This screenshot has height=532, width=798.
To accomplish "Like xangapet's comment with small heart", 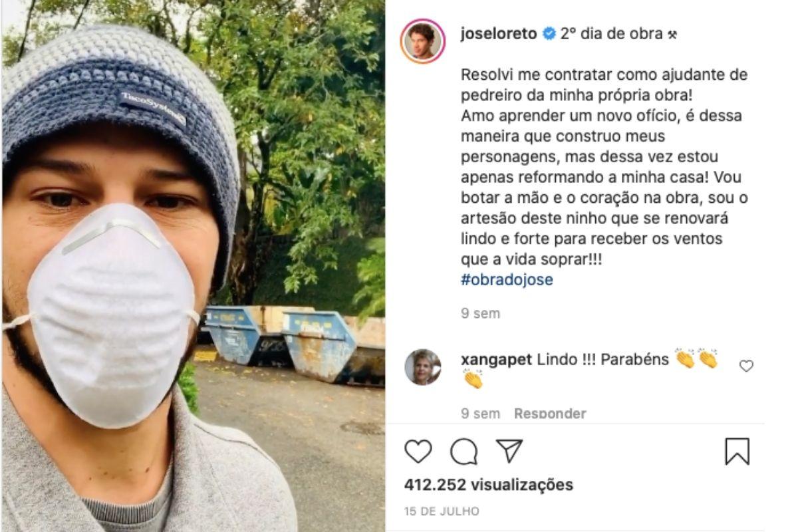I will pos(746,366).
